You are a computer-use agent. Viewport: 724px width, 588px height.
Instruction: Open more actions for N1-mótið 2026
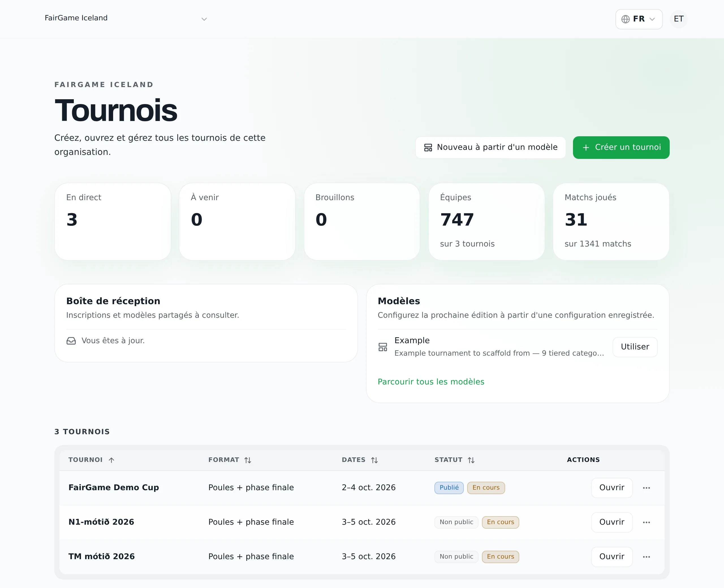tap(646, 522)
